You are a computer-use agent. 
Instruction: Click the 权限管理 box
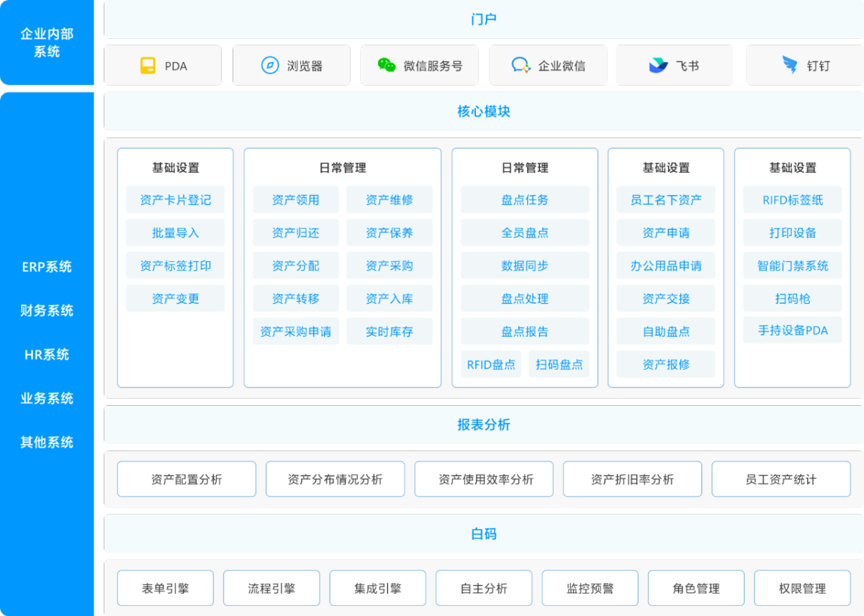point(803,588)
